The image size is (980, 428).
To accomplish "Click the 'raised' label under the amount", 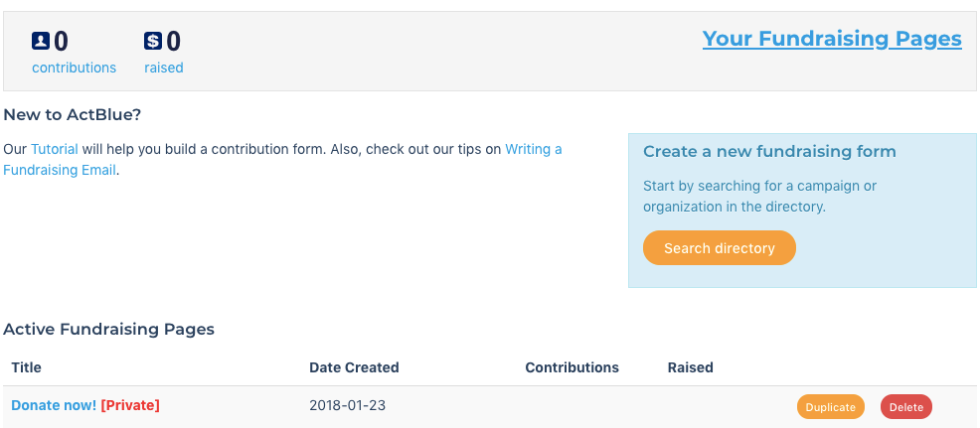I will point(163,68).
